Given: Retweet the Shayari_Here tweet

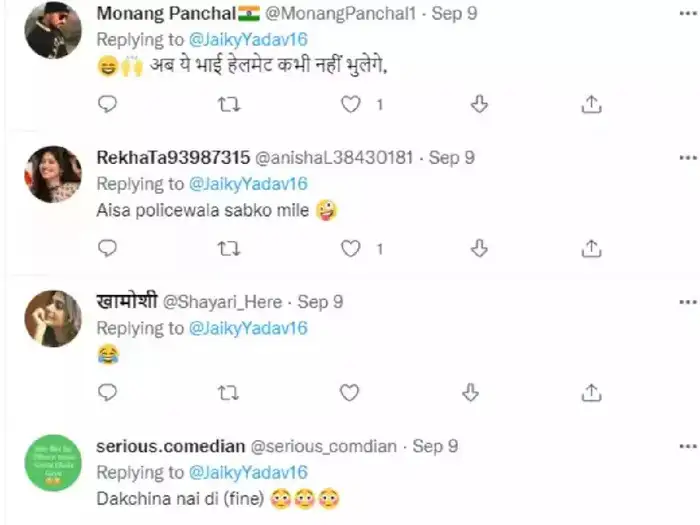Looking at the screenshot, I should [229, 393].
